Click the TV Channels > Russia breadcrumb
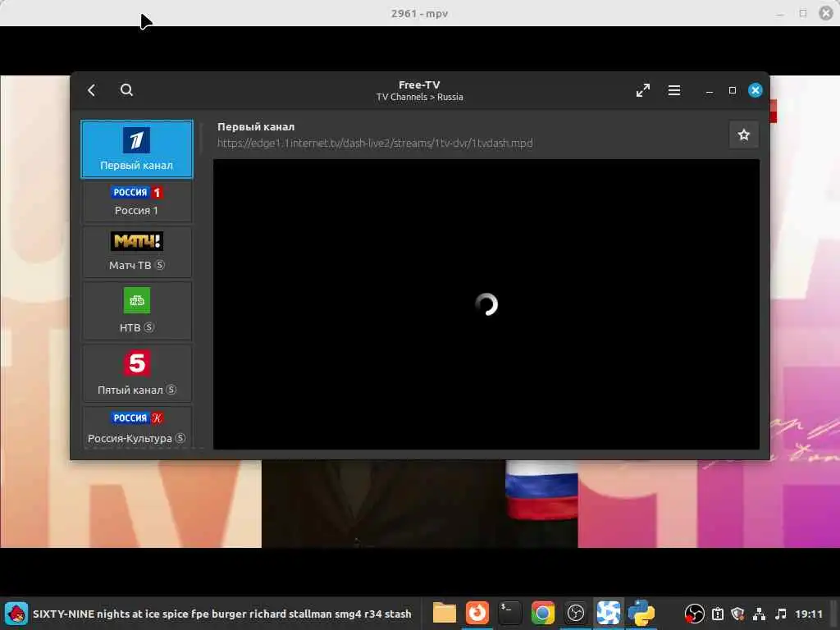 pyautogui.click(x=419, y=97)
